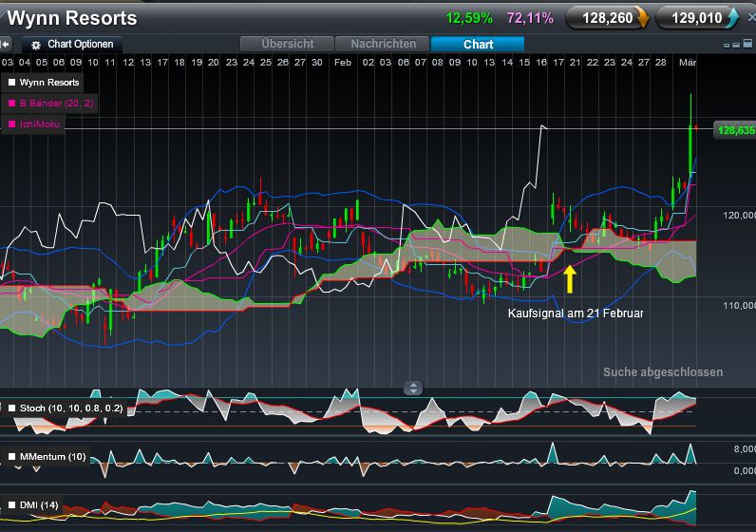Toggle the Stoch (10, 10, 0.8, 0.2) legend
The image size is (756, 532).
[66, 408]
